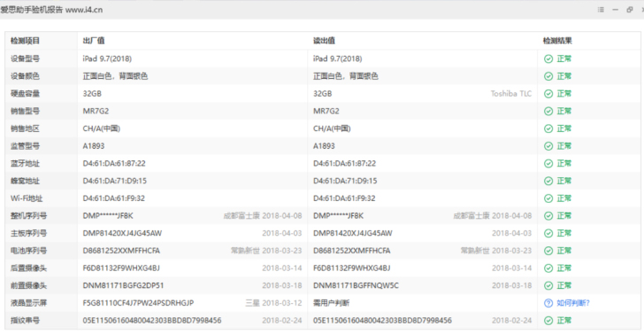644x334 pixels.
Task: Click read value iPad 9.7(2018)
Action: [x=338, y=58]
